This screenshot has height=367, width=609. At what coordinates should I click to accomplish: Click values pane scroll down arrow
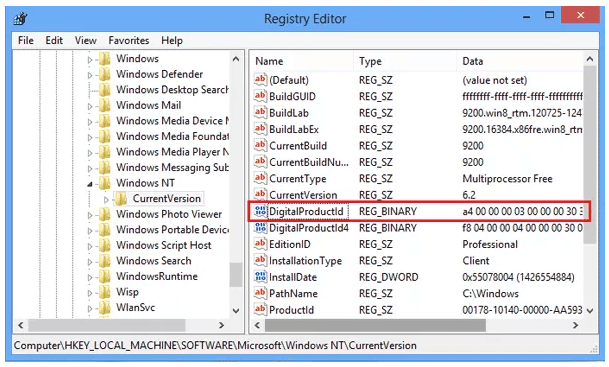tap(590, 311)
